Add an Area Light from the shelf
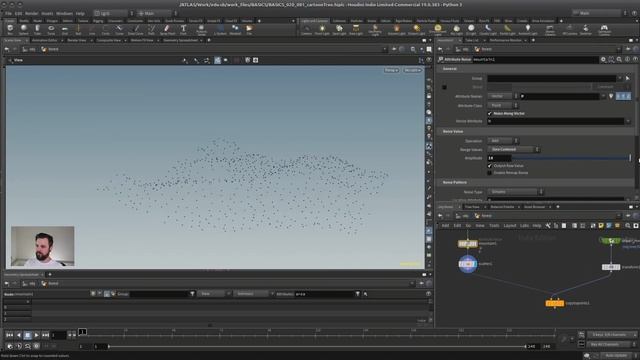Screen dimensions: 640x360 coord(356,29)
